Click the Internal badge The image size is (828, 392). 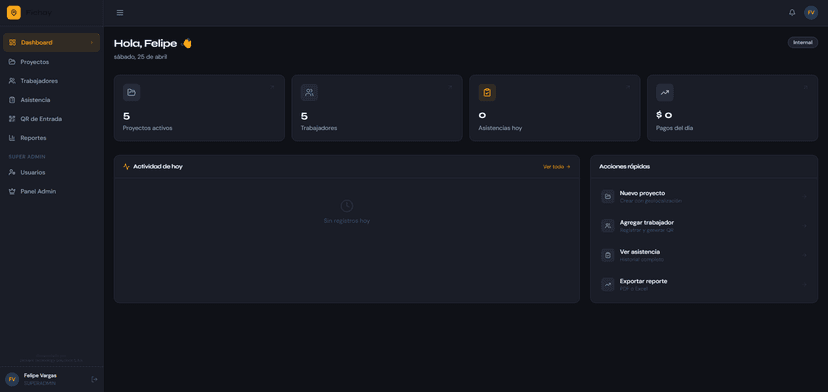pos(803,42)
